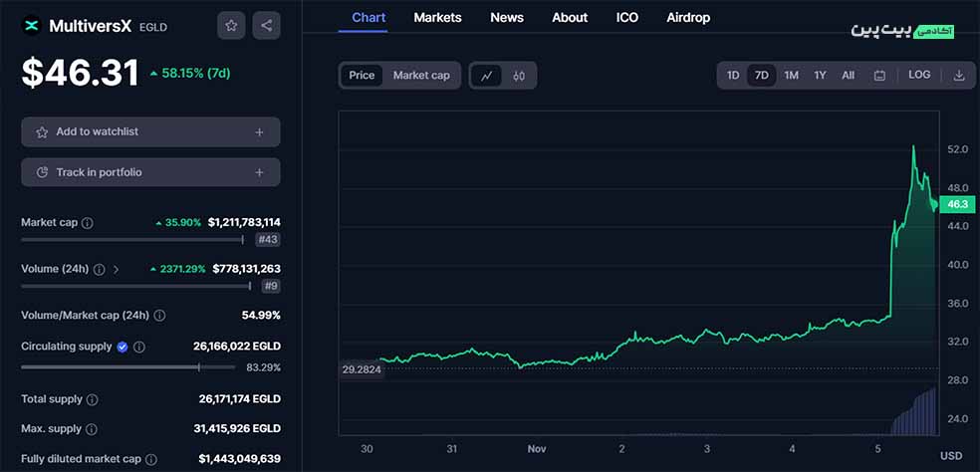Click volume value $778,131,263
This screenshot has width=980, height=472.
246,269
